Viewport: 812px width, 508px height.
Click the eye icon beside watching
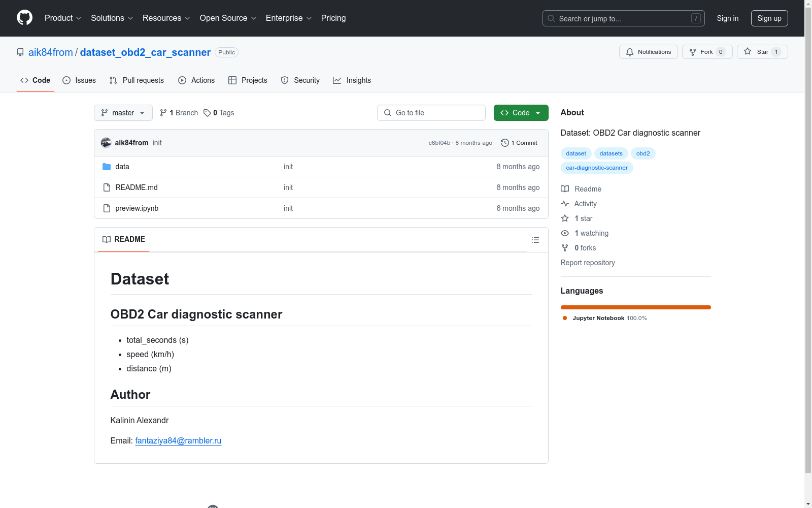click(x=565, y=233)
